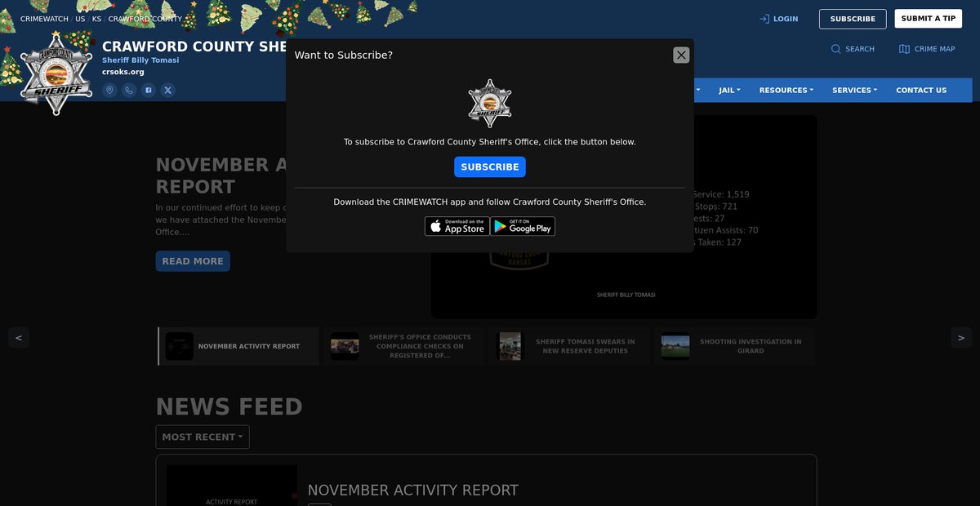Click the location pin icon in header

pos(109,90)
